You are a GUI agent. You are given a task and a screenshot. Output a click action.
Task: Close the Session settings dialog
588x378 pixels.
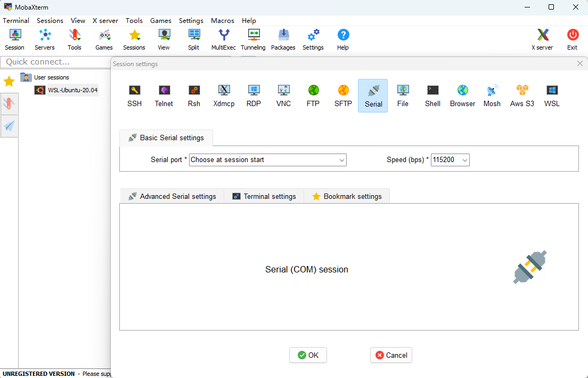pyautogui.click(x=580, y=63)
